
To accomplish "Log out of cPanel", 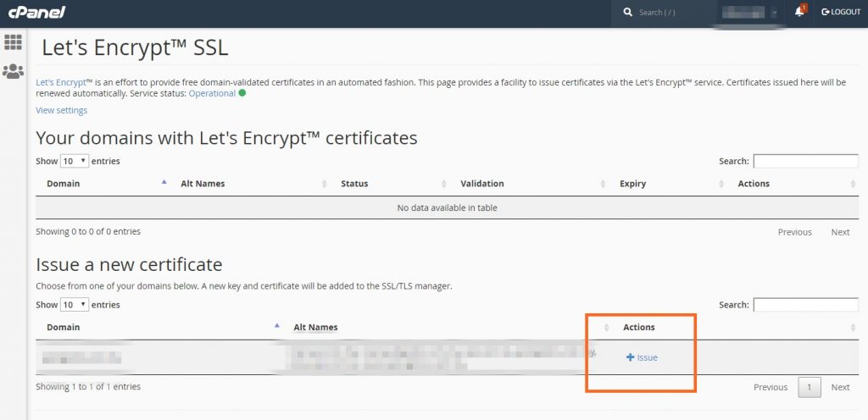I will click(841, 12).
